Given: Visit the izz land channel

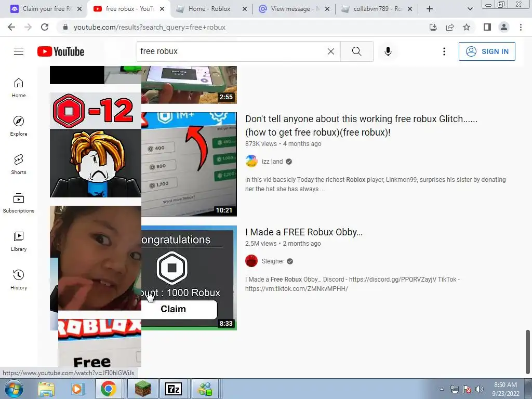Looking at the screenshot, I should (272, 162).
